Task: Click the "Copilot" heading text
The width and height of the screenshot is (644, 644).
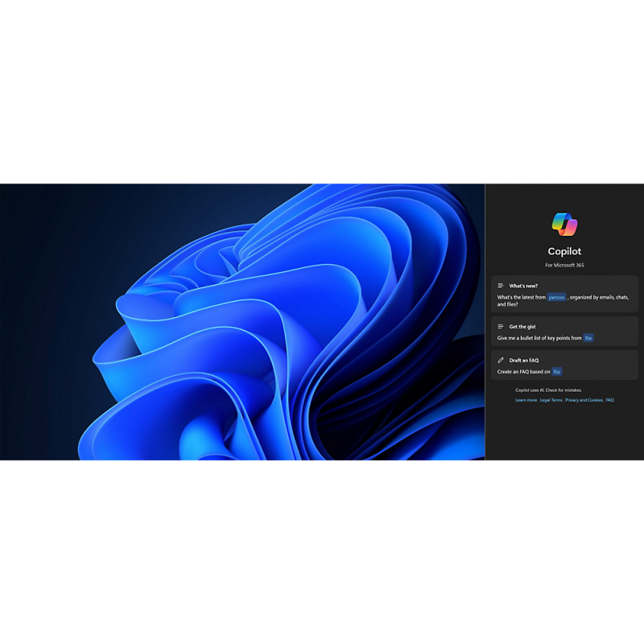Action: point(564,251)
